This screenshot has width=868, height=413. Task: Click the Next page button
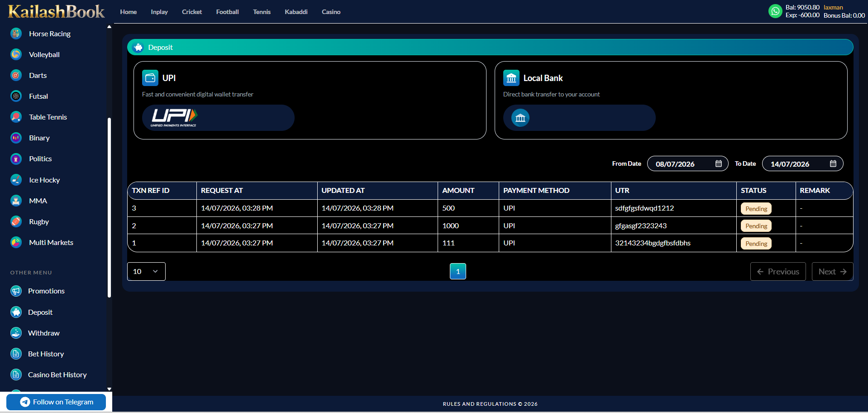click(832, 271)
